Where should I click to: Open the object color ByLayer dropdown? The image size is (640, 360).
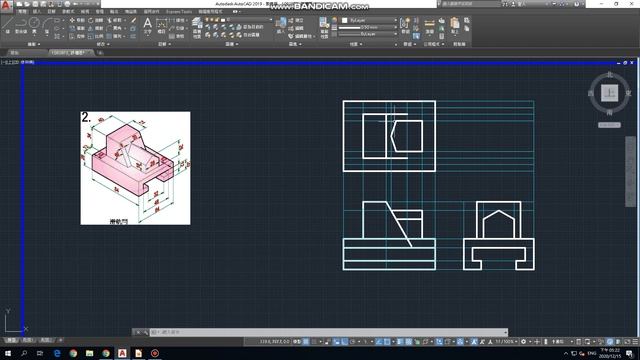[369, 20]
